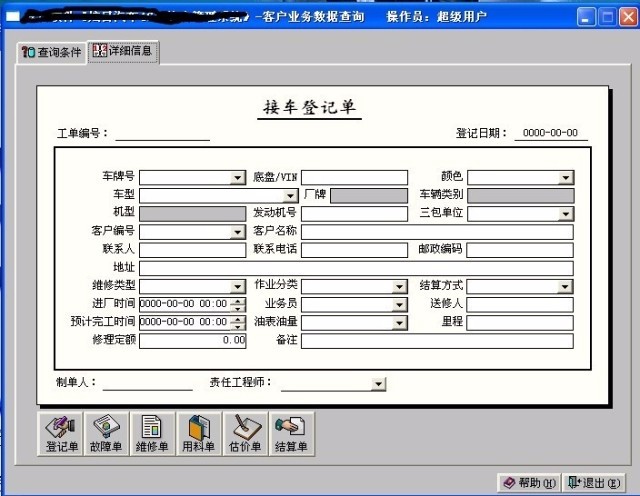Focus the 邮政编码 field
The image size is (640, 496).
(520, 250)
